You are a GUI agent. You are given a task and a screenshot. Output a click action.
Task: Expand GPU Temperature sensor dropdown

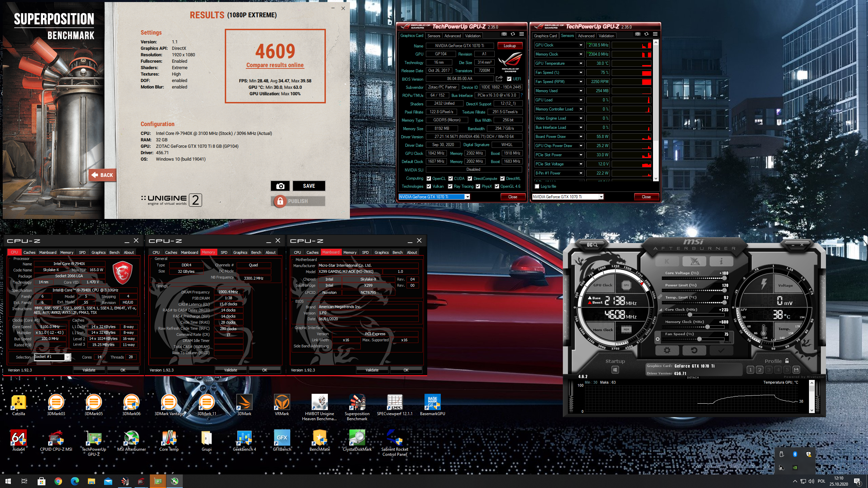580,63
